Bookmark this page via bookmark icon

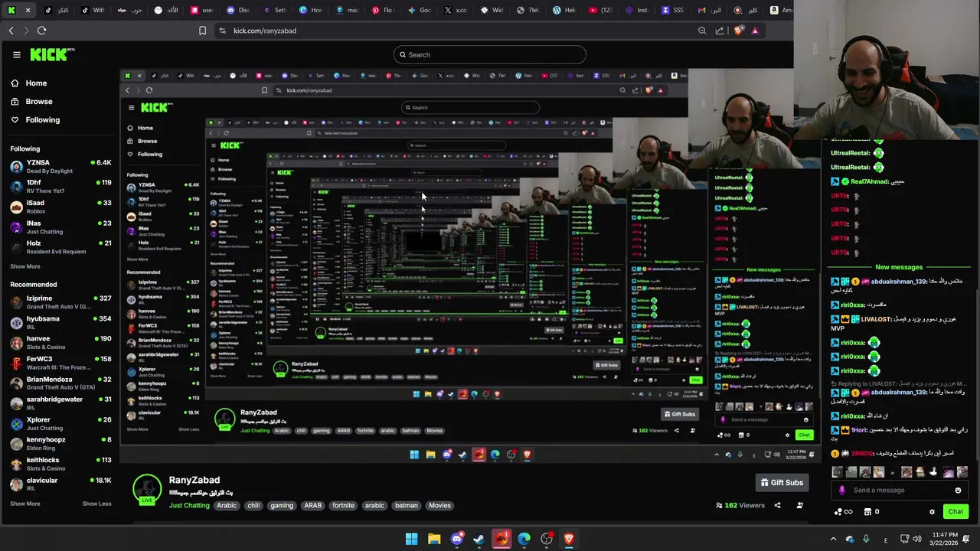point(202,31)
